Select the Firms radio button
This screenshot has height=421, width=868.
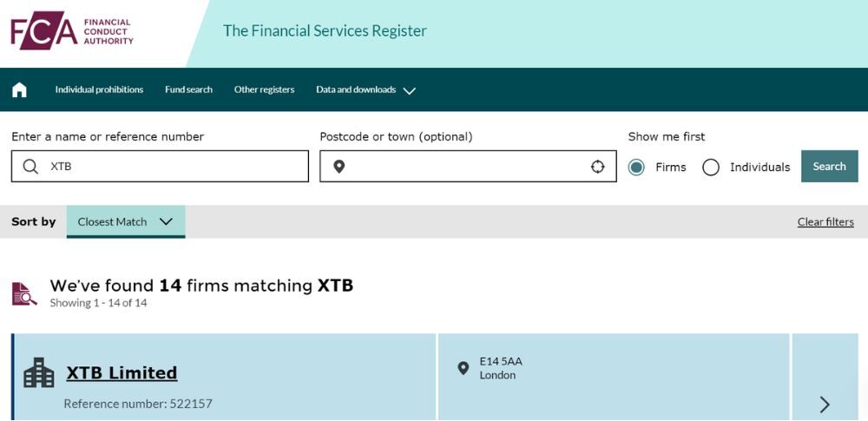pos(636,167)
